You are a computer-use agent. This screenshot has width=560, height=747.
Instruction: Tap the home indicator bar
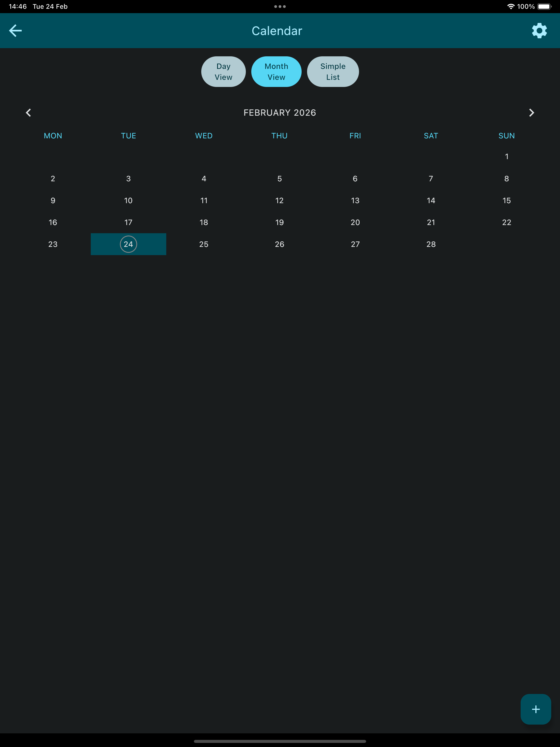pyautogui.click(x=280, y=741)
